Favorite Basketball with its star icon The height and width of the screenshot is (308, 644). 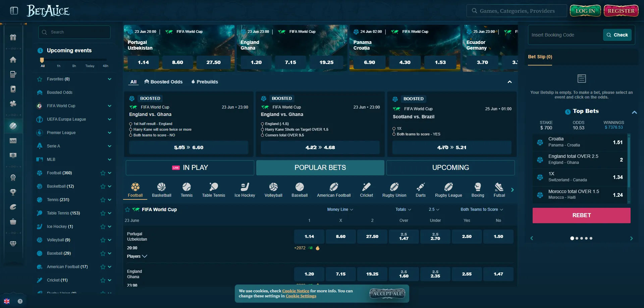[x=103, y=186]
